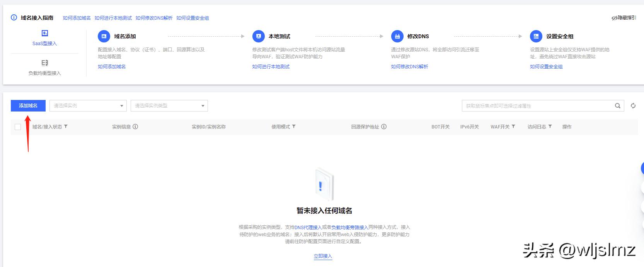Click the info icon beside 域名接入指南
The height and width of the screenshot is (267, 644).
pos(14,18)
